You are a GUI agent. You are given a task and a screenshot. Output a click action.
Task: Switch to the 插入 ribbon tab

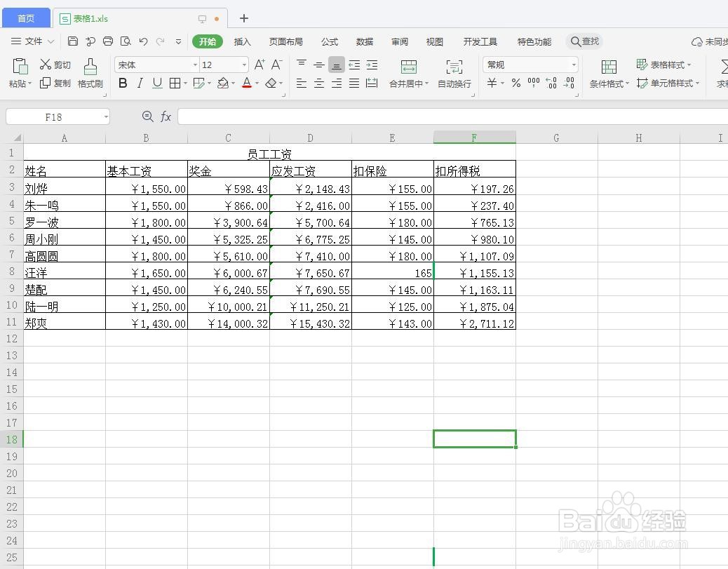pyautogui.click(x=242, y=41)
